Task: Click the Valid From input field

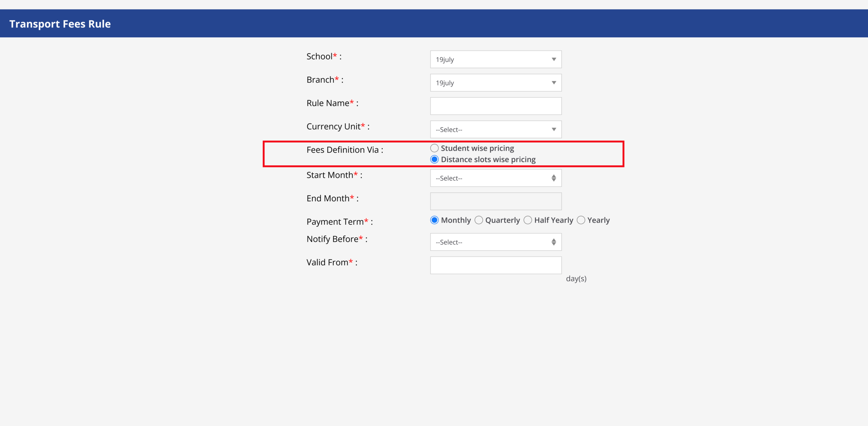Action: [x=496, y=265]
